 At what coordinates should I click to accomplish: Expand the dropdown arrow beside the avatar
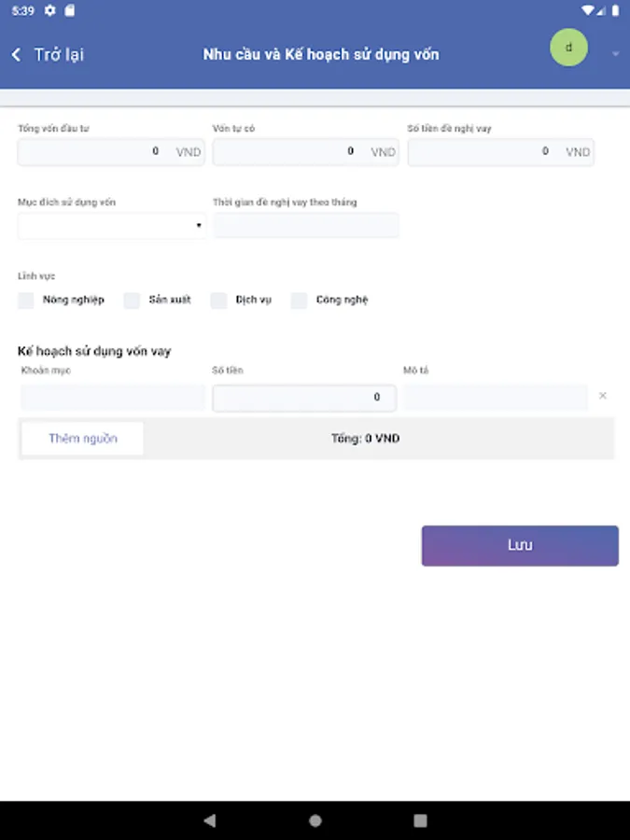[615, 54]
